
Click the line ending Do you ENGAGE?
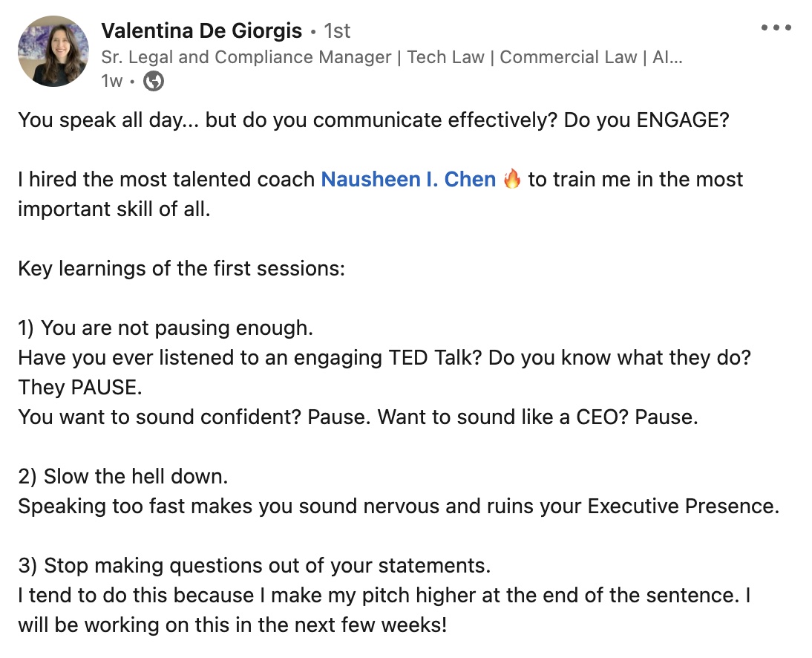click(373, 120)
